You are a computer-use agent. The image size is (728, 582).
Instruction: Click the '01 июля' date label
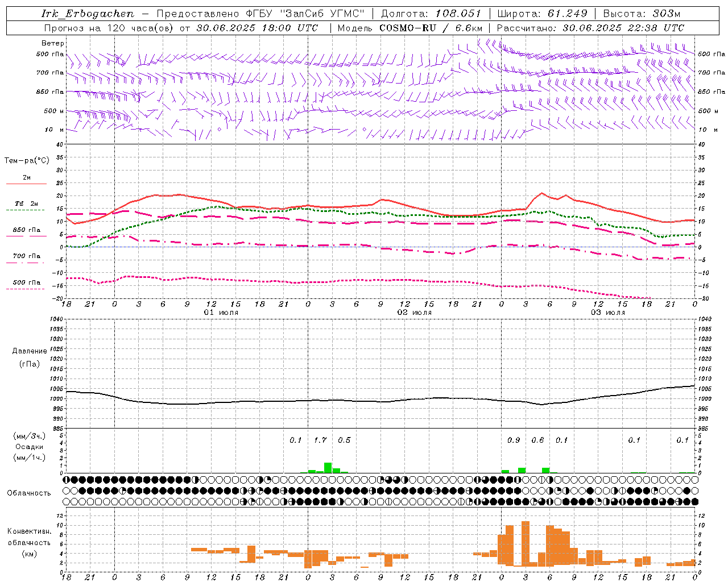[221, 313]
